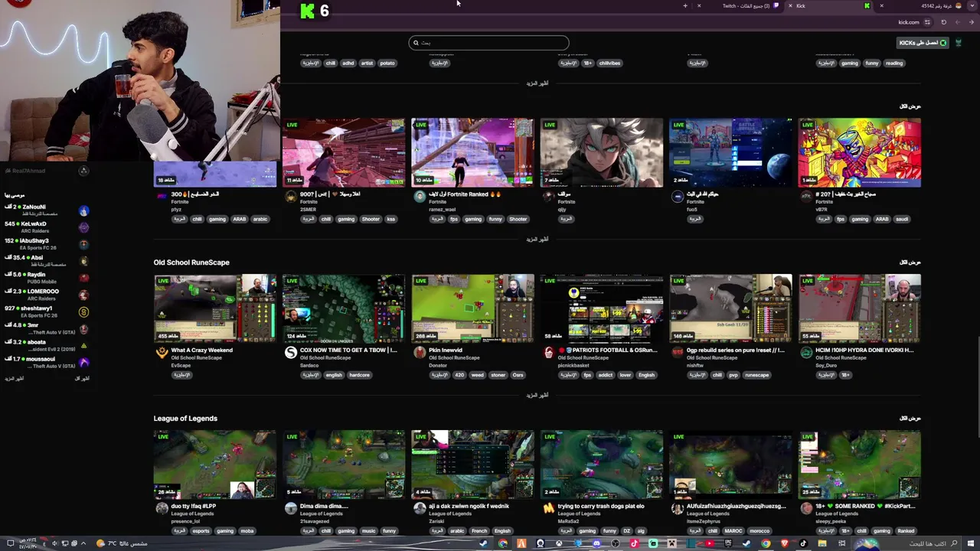Show all League of Legends streams
This screenshot has width=980, height=551.
(x=910, y=419)
